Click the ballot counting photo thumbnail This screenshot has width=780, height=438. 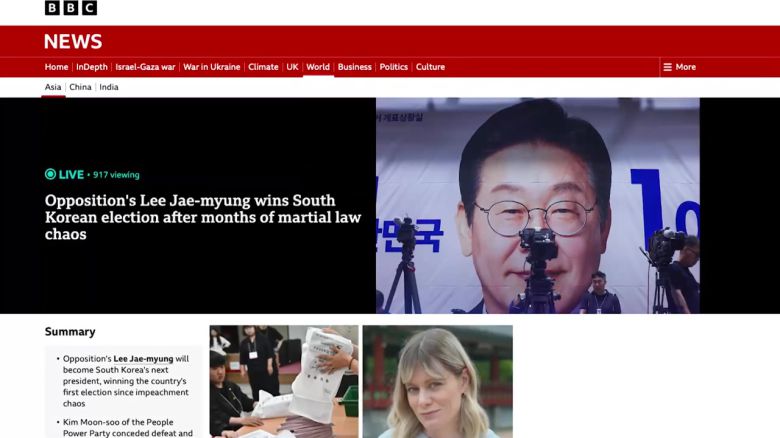(283, 380)
